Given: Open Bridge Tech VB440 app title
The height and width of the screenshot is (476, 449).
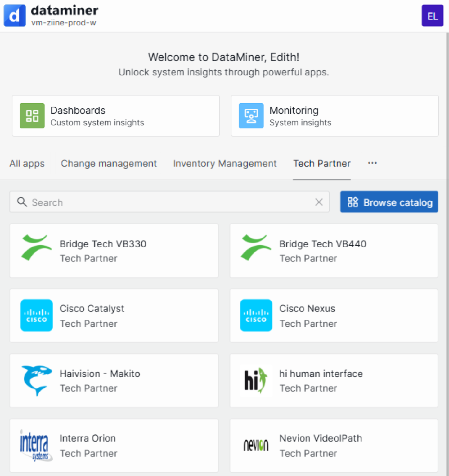Looking at the screenshot, I should pyautogui.click(x=323, y=244).
